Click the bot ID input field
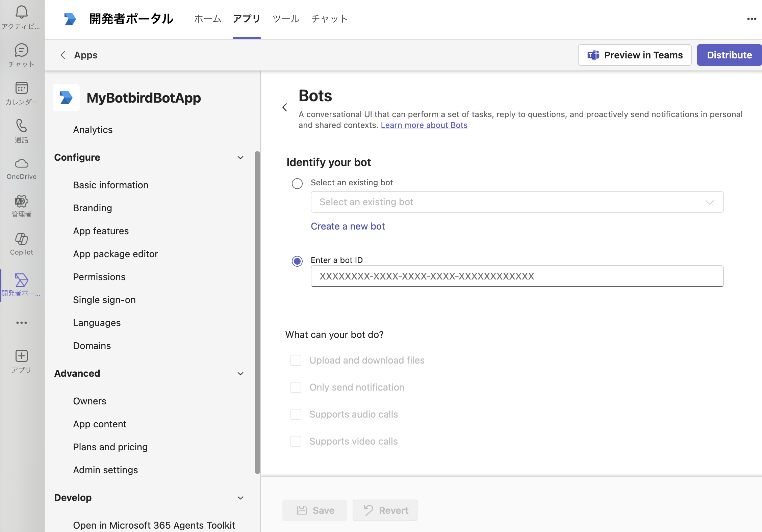 tap(517, 276)
